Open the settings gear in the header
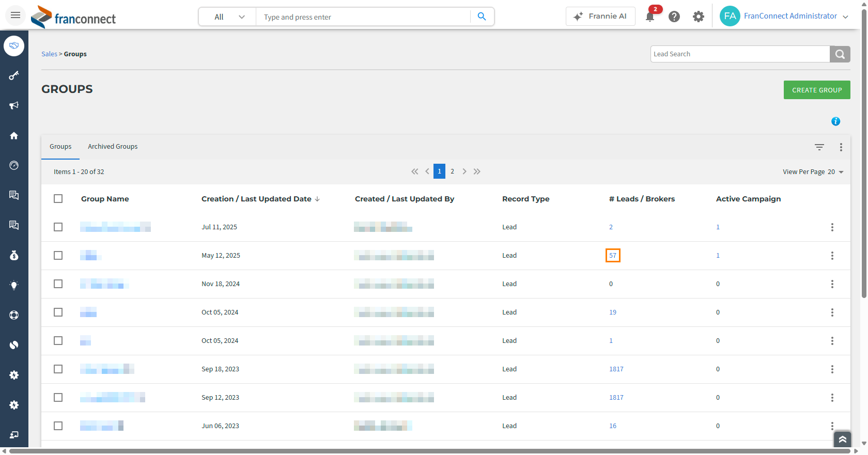868x455 pixels. point(699,17)
